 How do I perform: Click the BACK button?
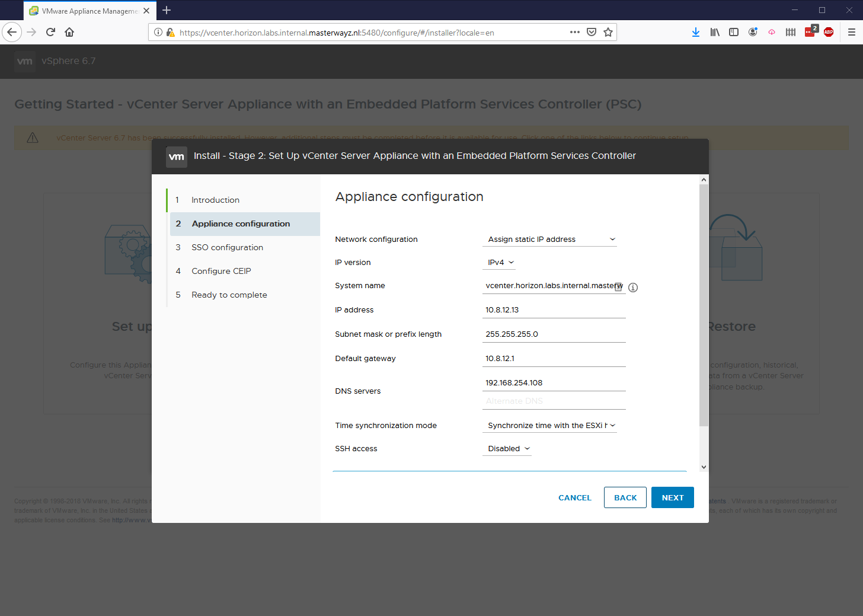tap(625, 497)
